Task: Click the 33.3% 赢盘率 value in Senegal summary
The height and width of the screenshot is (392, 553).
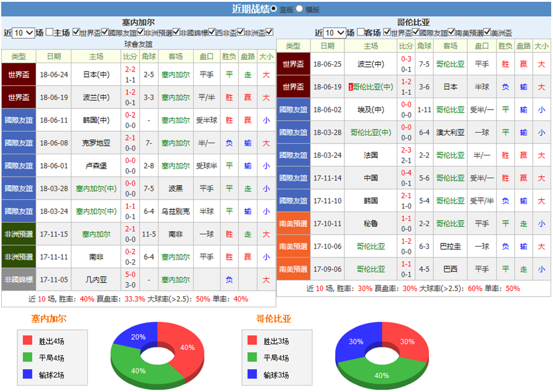Action: click(135, 299)
